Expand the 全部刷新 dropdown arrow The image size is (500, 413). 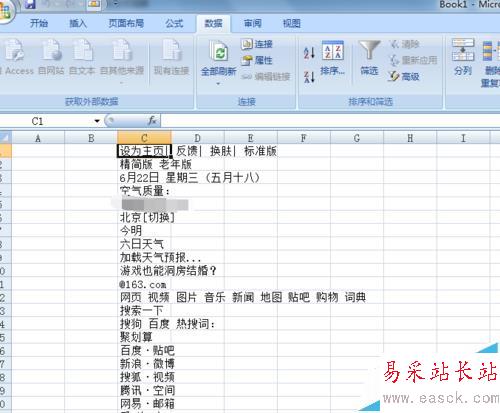click(x=218, y=83)
